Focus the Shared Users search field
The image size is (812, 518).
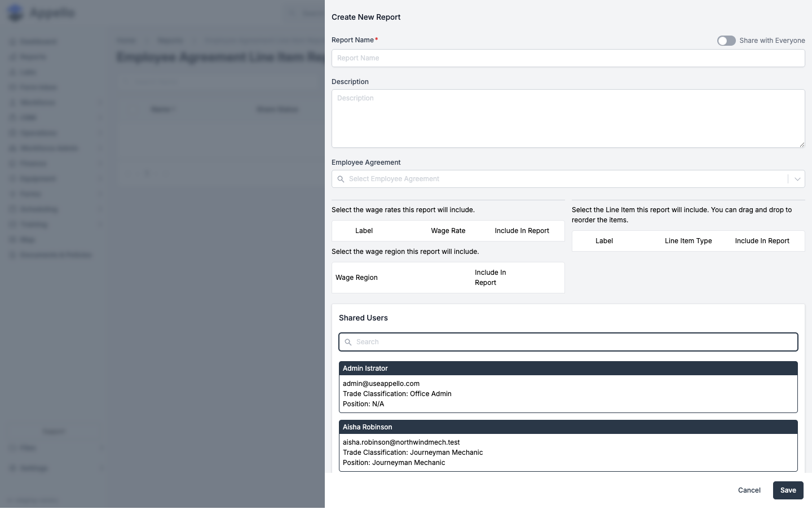coord(568,342)
